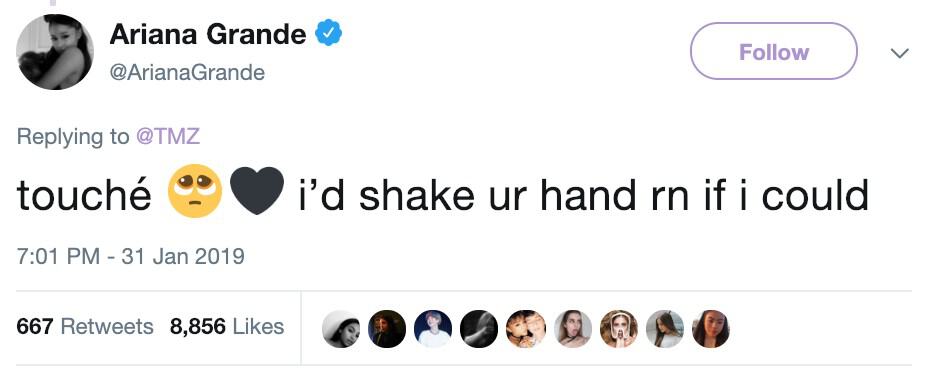948x370 pixels.
Task: Click the blue verified badge icon
Action: (330, 33)
